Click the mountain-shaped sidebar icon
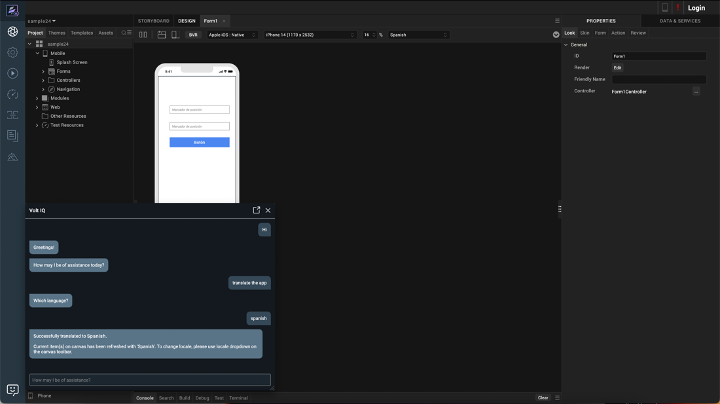 pos(12,157)
